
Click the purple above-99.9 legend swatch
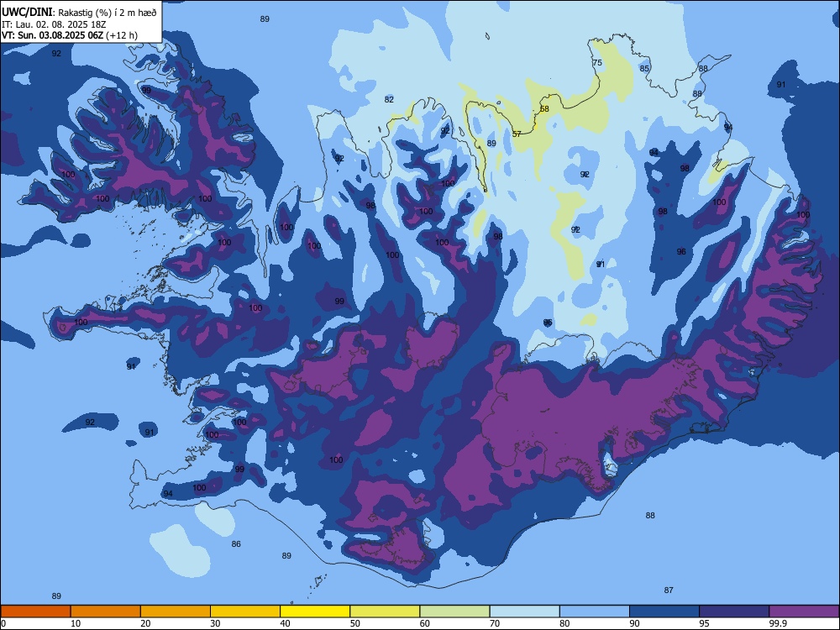tap(804, 612)
